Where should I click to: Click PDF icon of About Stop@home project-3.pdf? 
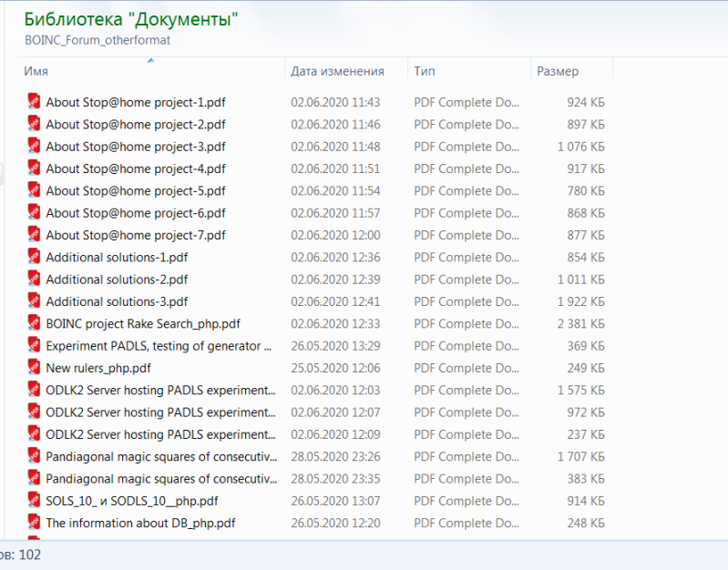[x=34, y=146]
